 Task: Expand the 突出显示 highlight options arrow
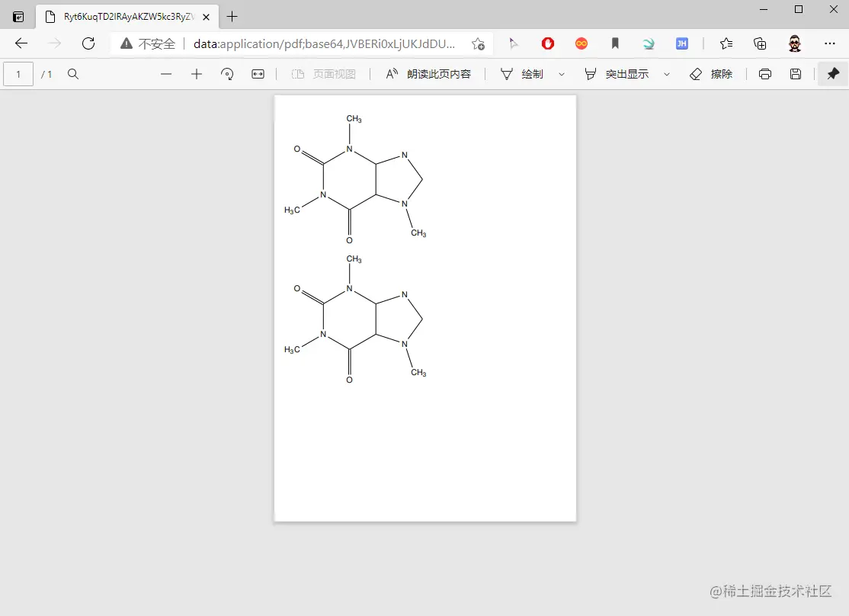click(667, 74)
